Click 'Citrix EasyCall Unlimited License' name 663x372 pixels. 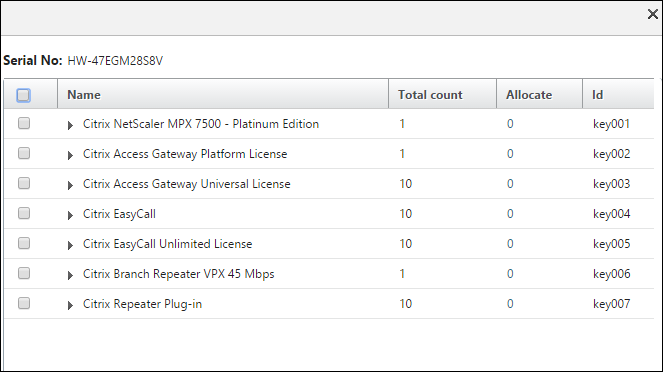[x=167, y=244]
